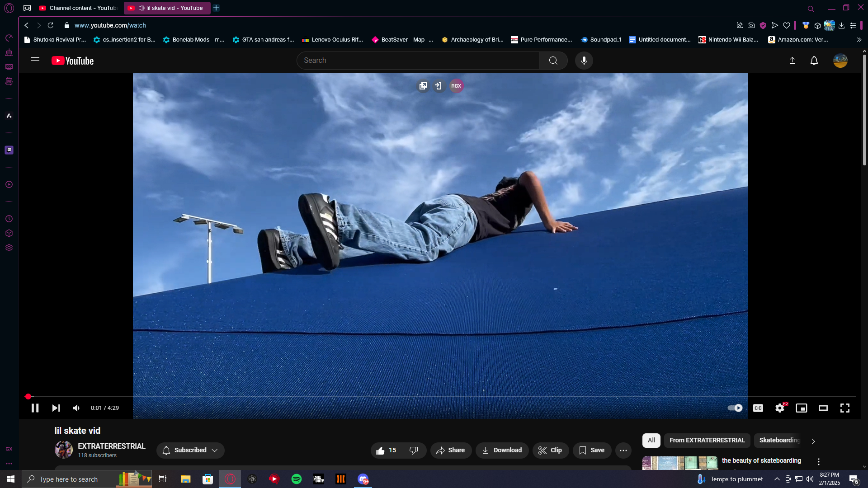868x488 pixels.
Task: Switch to Channel content browser tab
Action: 79,8
